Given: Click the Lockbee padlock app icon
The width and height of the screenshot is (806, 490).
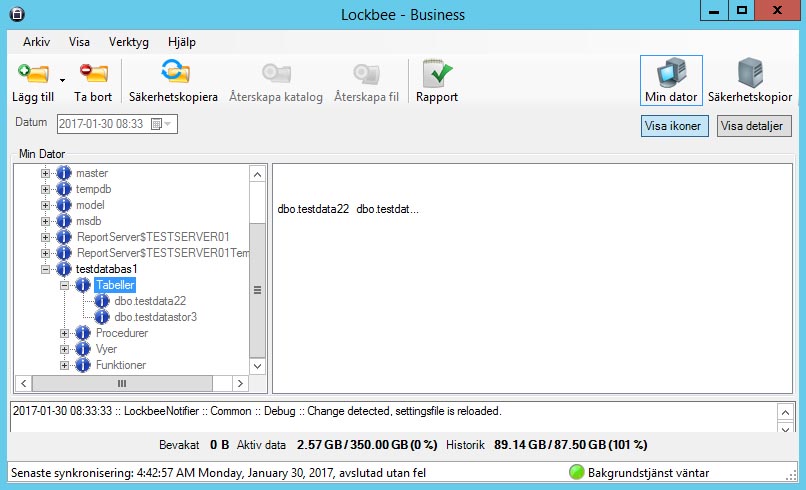Looking at the screenshot, I should click(17, 14).
